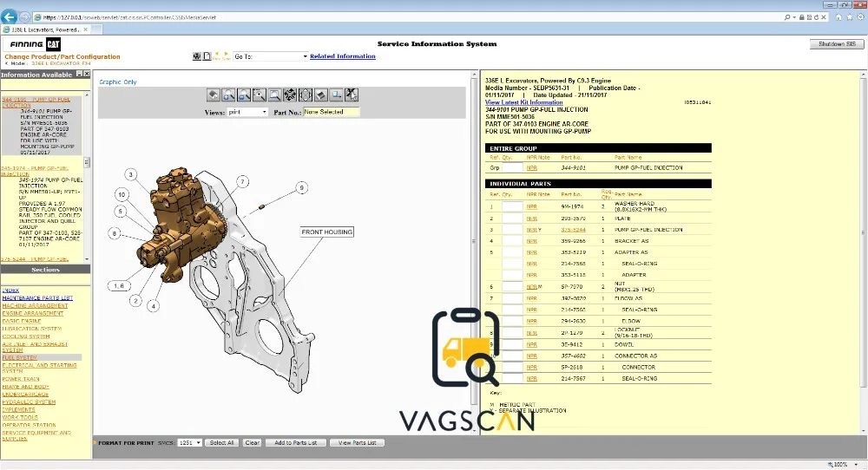Viewport: 868px width, 470px height.
Task: Choose the zoom window rectangle magnifier tool
Action: coord(274,95)
